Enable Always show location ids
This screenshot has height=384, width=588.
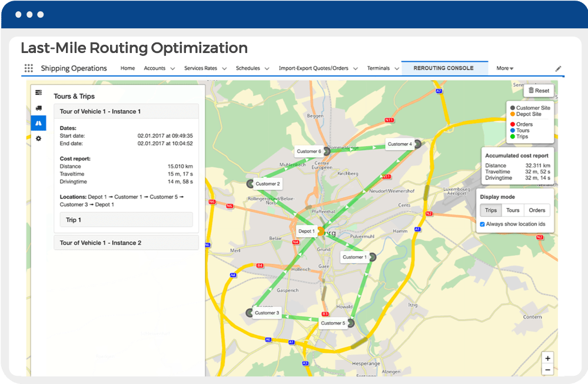[x=482, y=224]
